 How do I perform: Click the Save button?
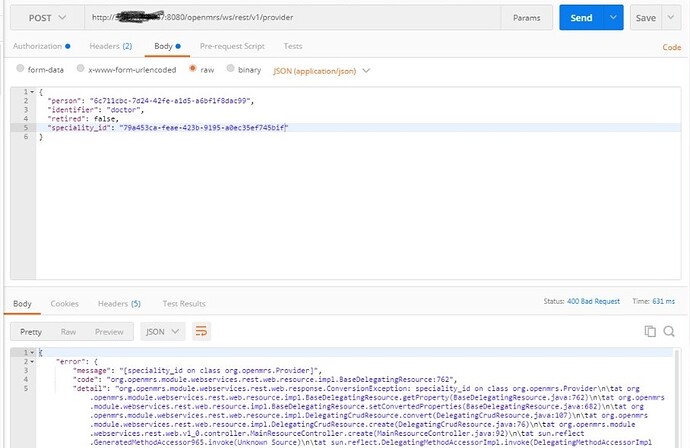(646, 18)
